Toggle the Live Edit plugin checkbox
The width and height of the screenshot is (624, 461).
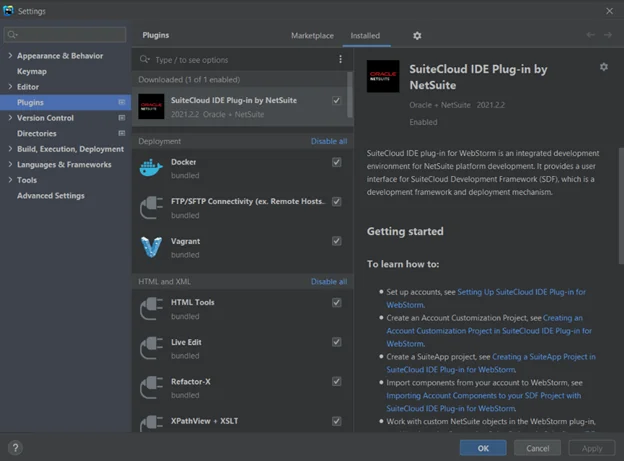pyautogui.click(x=337, y=342)
